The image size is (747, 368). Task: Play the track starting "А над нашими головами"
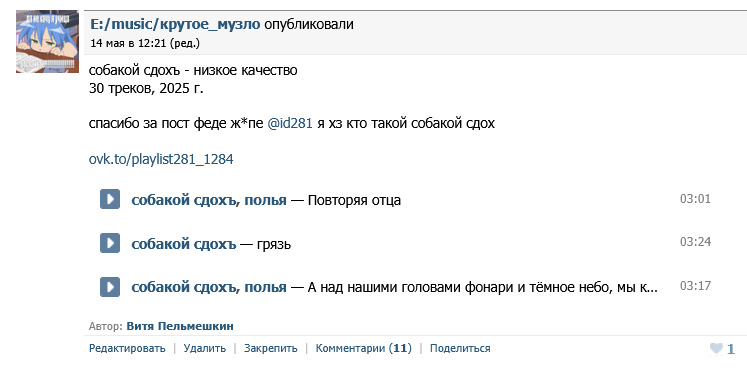[110, 287]
